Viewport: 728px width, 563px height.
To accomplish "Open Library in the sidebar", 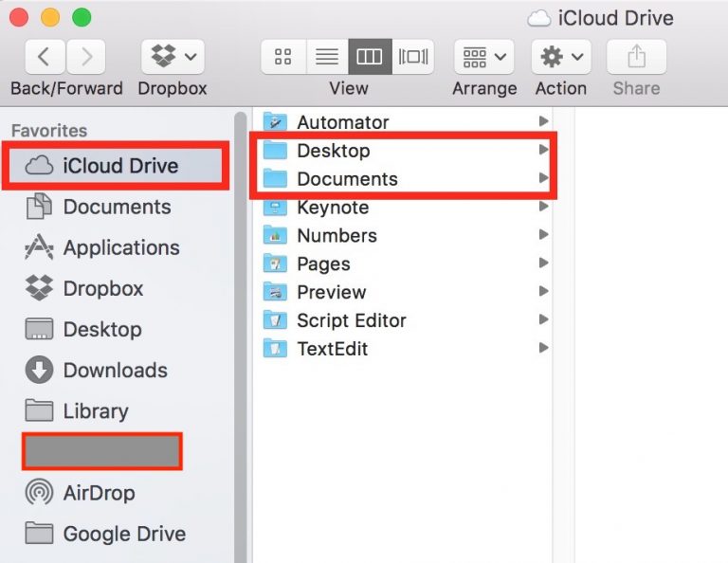I will pos(96,411).
